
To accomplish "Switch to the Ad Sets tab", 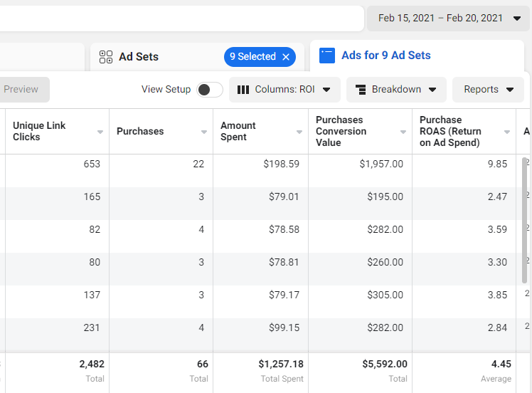I will click(139, 57).
